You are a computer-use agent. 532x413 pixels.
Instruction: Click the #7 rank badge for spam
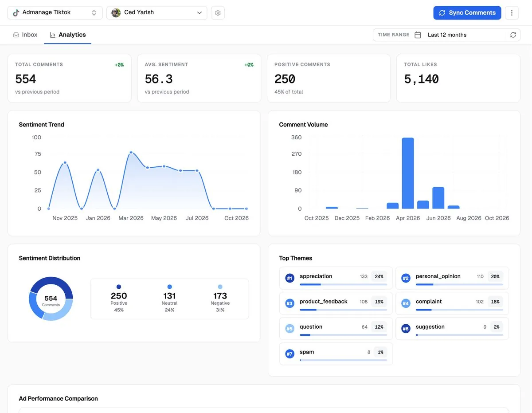click(x=290, y=354)
